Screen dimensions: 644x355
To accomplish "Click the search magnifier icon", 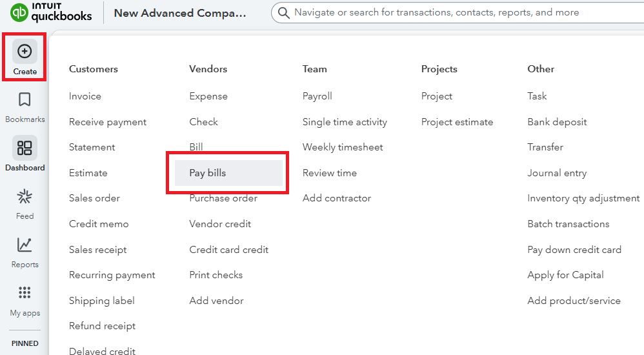I will coord(283,12).
